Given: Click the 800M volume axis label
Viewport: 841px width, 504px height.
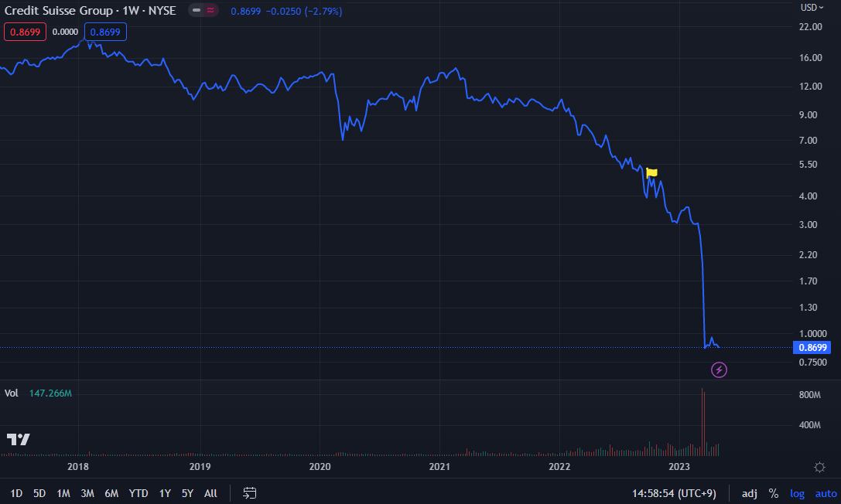Looking at the screenshot, I should pyautogui.click(x=810, y=395).
